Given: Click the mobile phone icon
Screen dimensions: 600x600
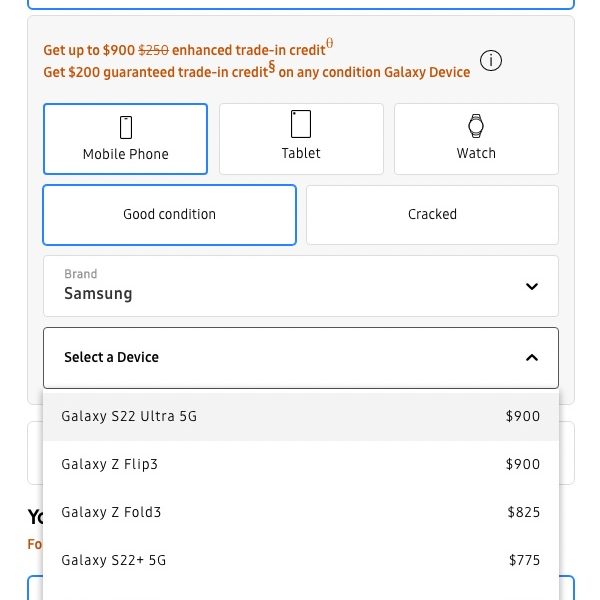Looking at the screenshot, I should click(x=126, y=127).
